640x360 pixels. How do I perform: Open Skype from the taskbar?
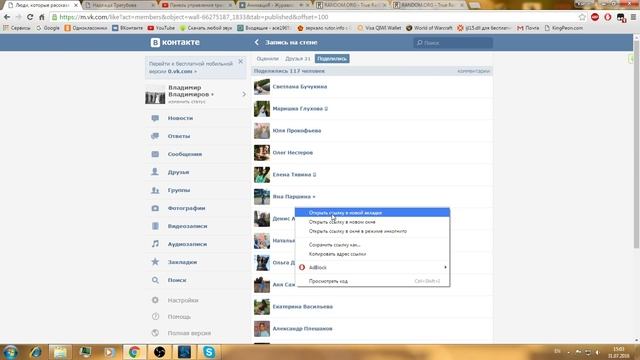pyautogui.click(x=209, y=352)
